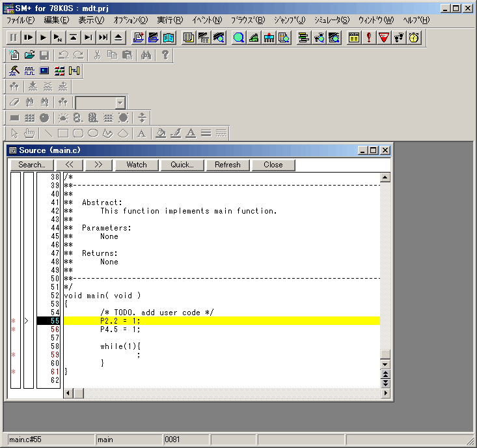Image resolution: width=477 pixels, height=448 pixels.
Task: Open the ウィンドウ(W) menu
Action: point(376,20)
